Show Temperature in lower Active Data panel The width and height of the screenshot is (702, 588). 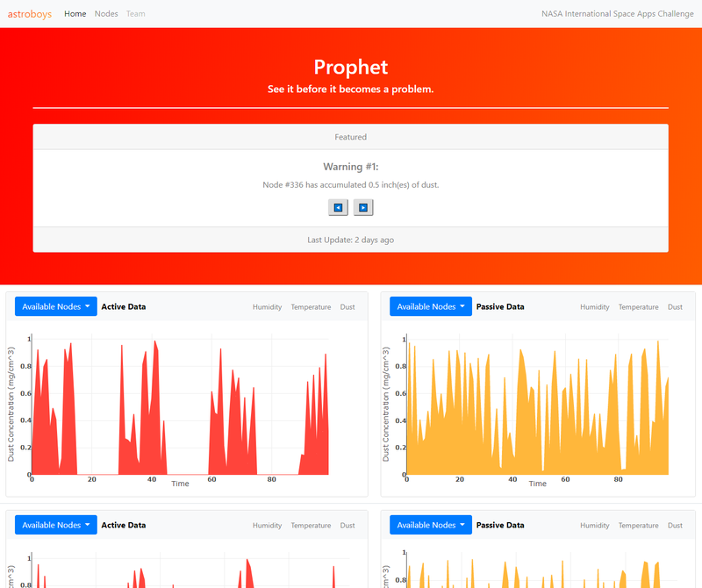311,526
